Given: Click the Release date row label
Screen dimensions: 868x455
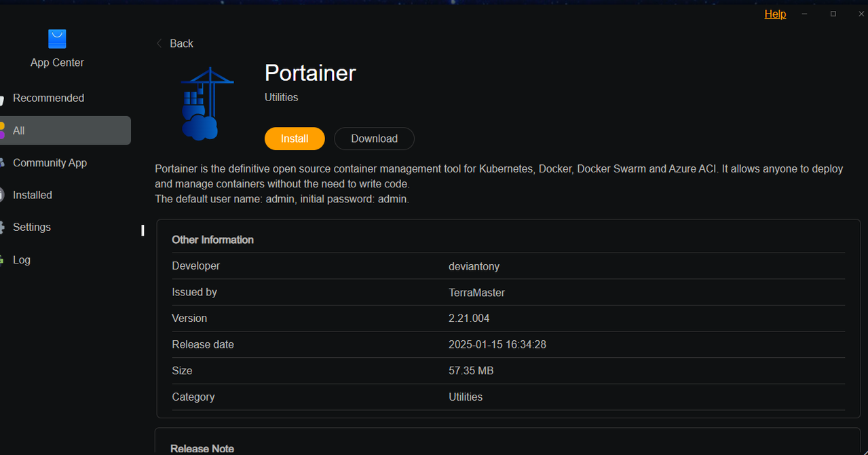Looking at the screenshot, I should tap(203, 345).
